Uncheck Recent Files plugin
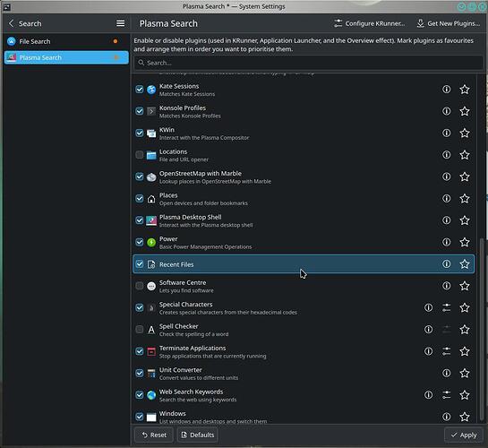 140,264
